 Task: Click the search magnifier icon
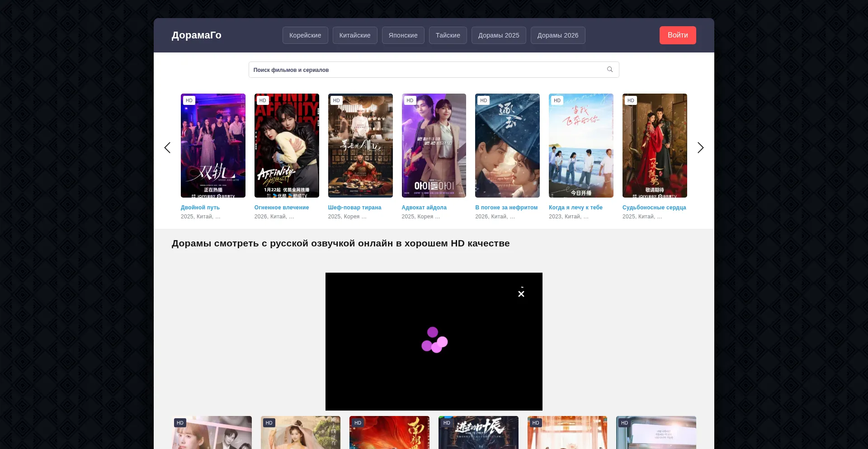tap(610, 70)
